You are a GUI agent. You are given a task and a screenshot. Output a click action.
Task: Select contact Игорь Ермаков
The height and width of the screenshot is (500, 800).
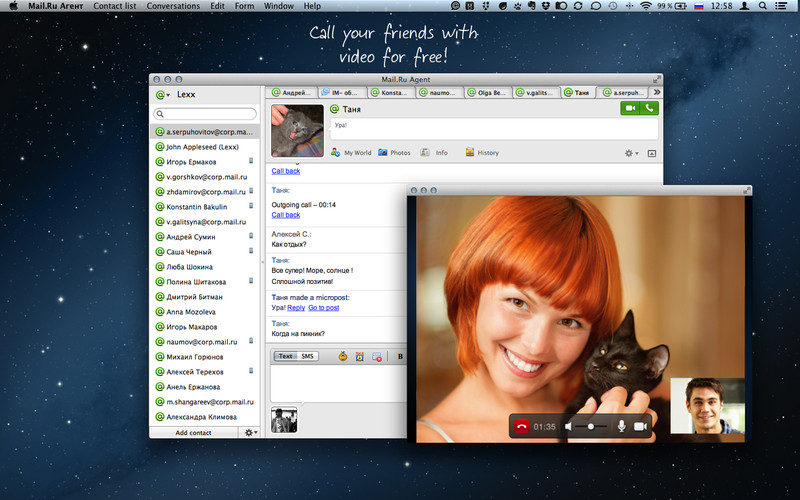tap(205, 162)
